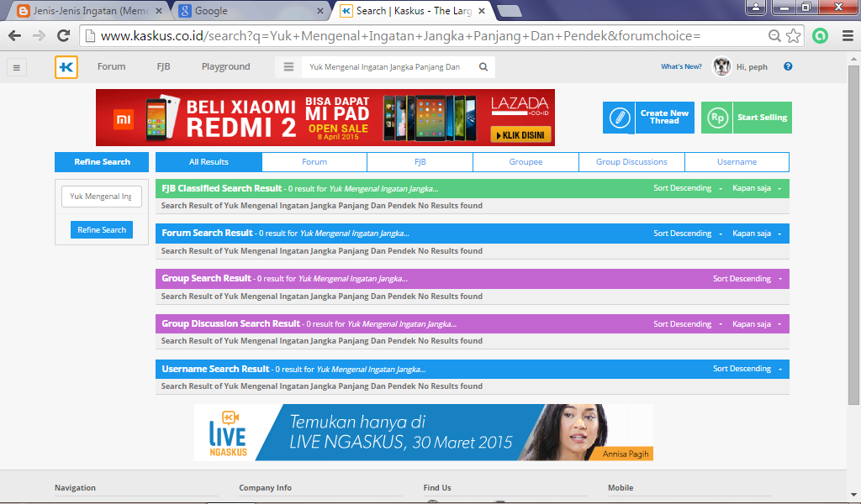The image size is (861, 504).
Task: Open the Live Ngaskus banner
Action: (x=424, y=433)
